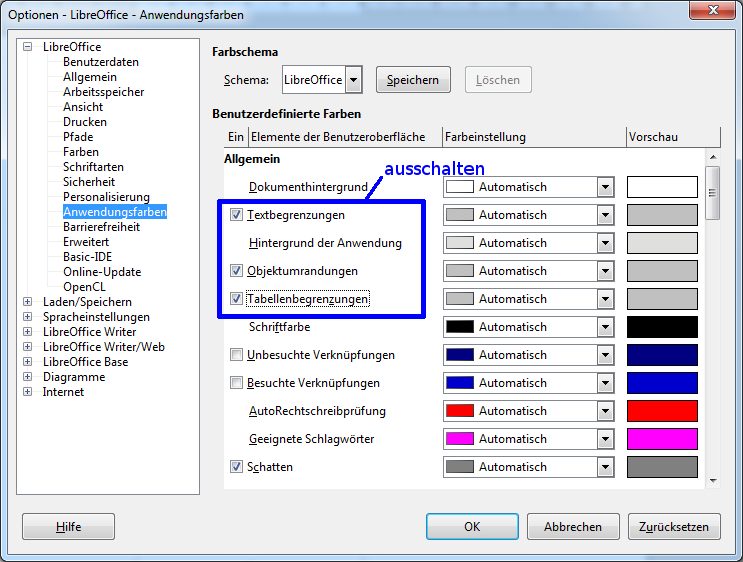Screen dimensions: 743x562
Task: Uncheck the Objektumrandungen checkbox
Action: (x=236, y=271)
